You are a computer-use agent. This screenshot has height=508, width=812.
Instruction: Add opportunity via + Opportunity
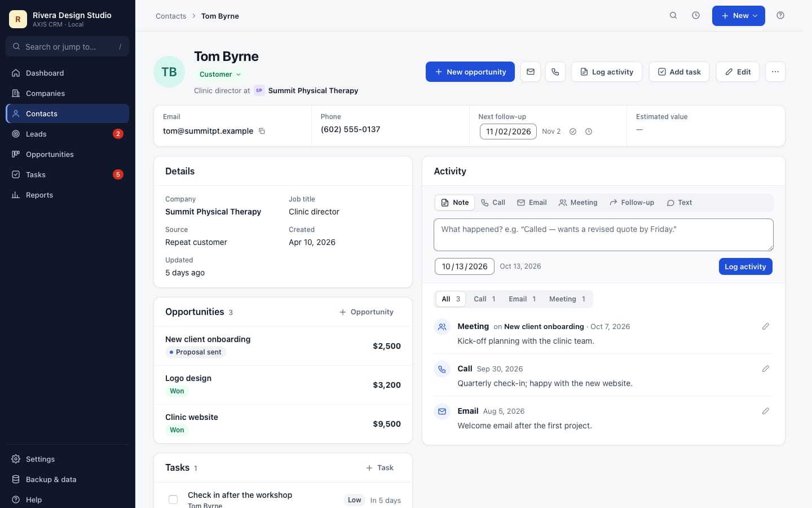[x=367, y=312]
